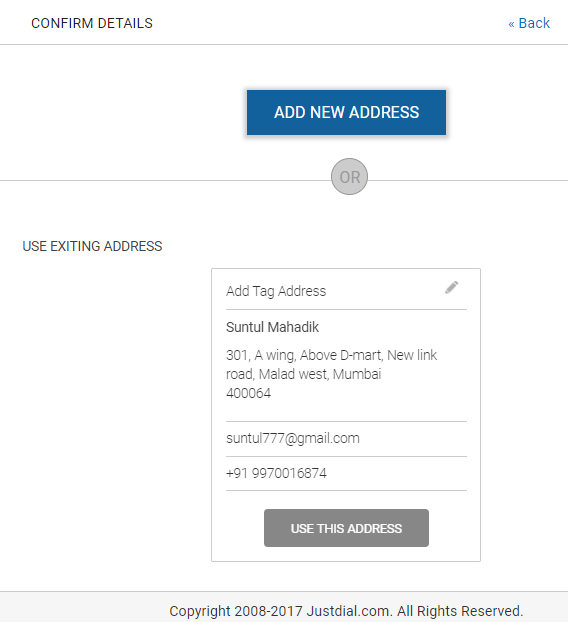Click the « chevron beside Back
568x622 pixels.
[x=511, y=24]
